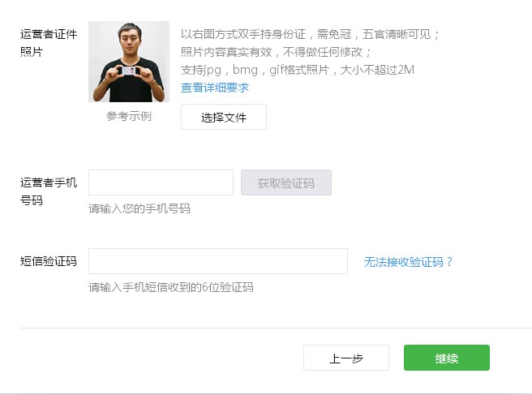Click the hint 请输入手机短信收到的6位验证码
532x395 pixels.
(171, 287)
